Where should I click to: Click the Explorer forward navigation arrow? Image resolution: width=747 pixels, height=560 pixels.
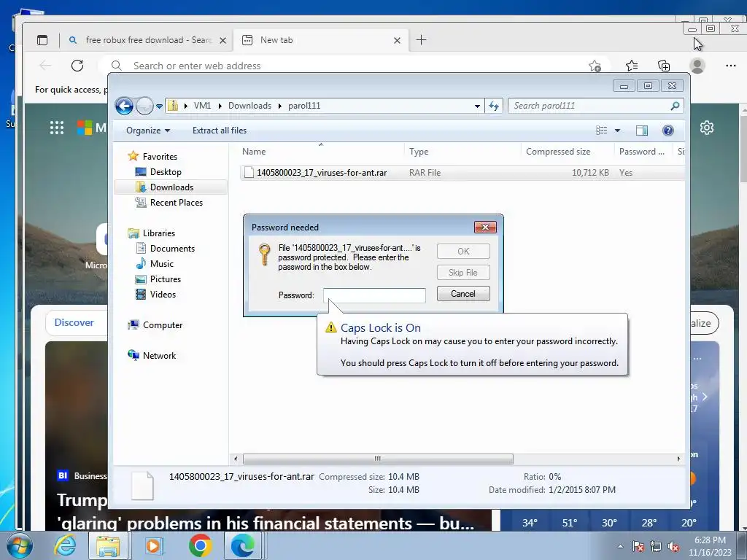144,106
